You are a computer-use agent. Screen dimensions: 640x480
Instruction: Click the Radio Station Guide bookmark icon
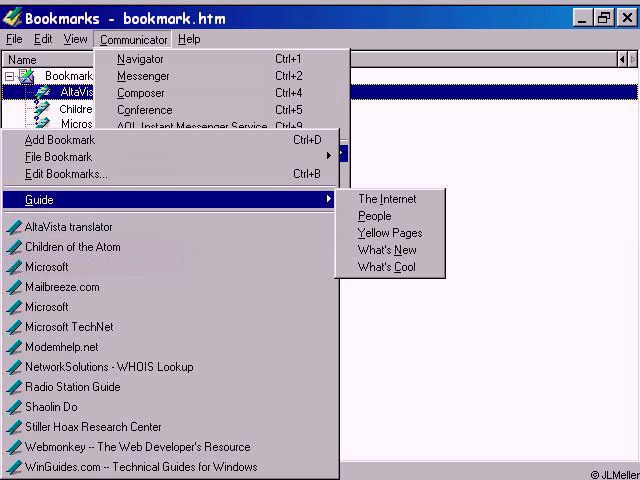[14, 387]
